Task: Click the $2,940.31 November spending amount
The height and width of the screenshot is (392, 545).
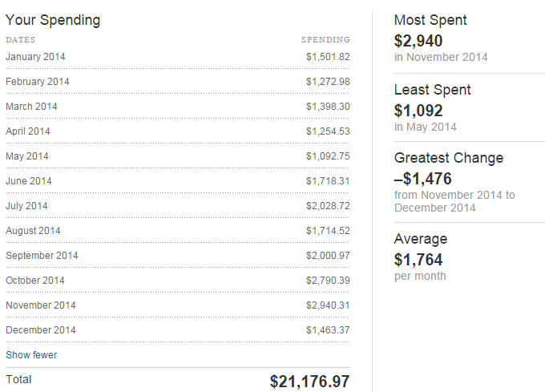Action: [x=328, y=305]
